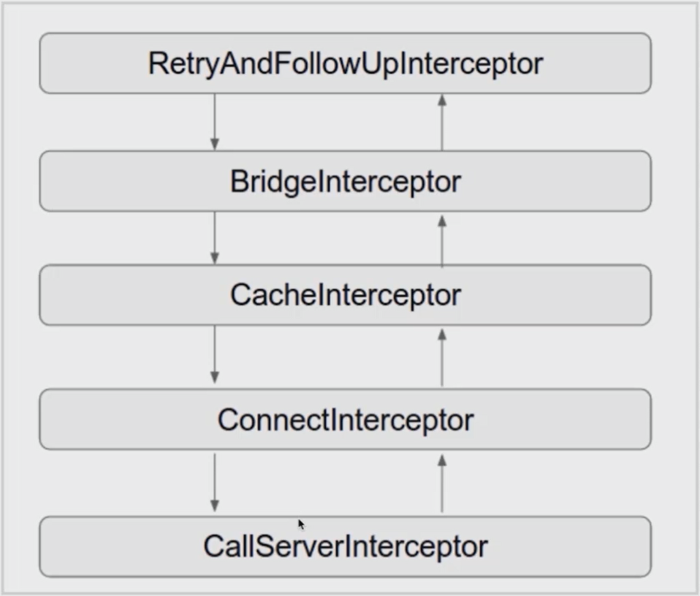Click the CacheInterceptor box
Image resolution: width=700 pixels, height=596 pixels.
(345, 295)
